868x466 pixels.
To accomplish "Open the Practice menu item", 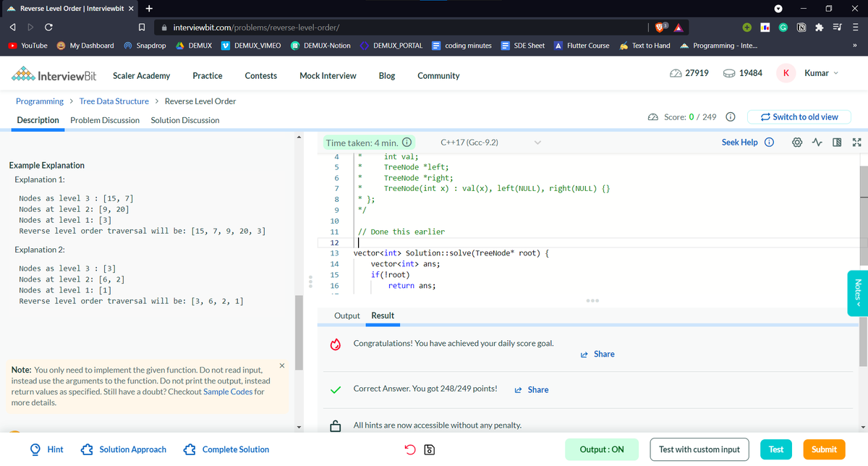I will click(x=208, y=75).
